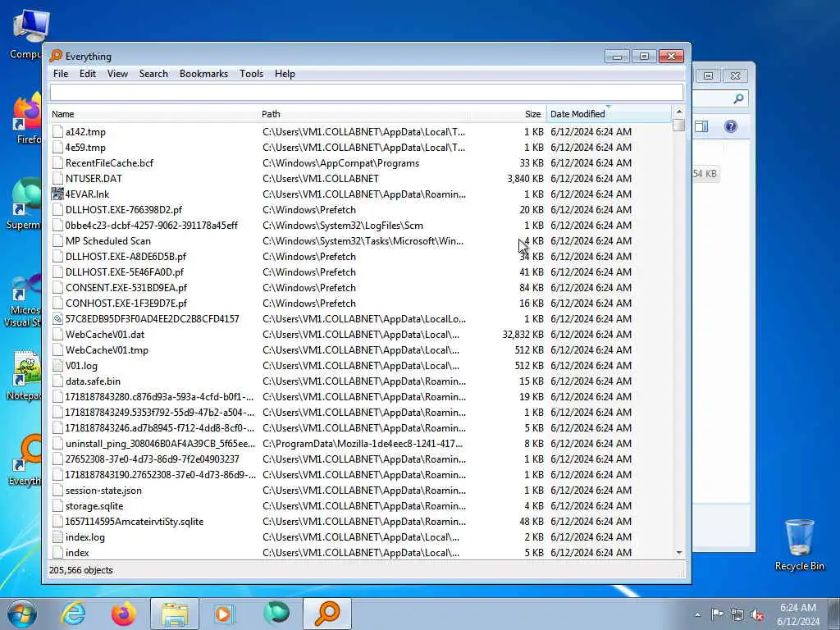The image size is (840, 630).
Task: Sort by the Date Modified column header
Action: coord(609,114)
